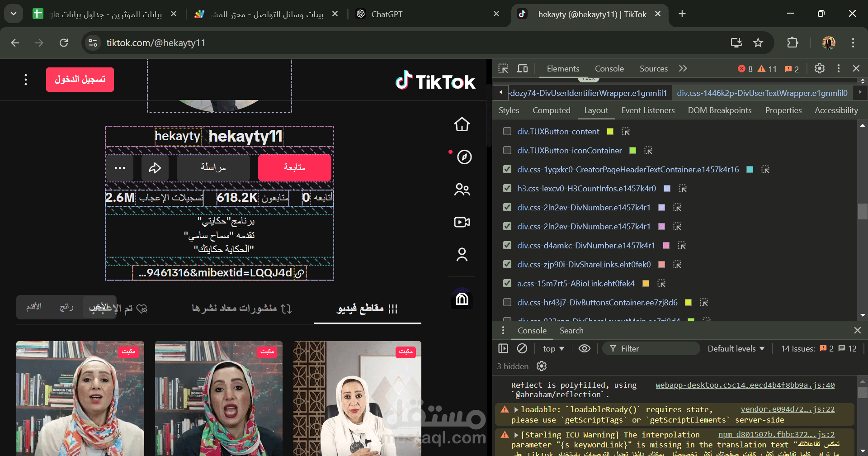The height and width of the screenshot is (456, 868).
Task: Open the webapp-desktop js:40 source link
Action: pyautogui.click(x=745, y=385)
